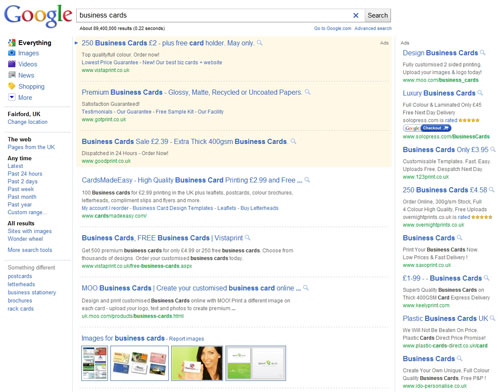
Task: Click the Shopping tag icon
Action: [12, 86]
